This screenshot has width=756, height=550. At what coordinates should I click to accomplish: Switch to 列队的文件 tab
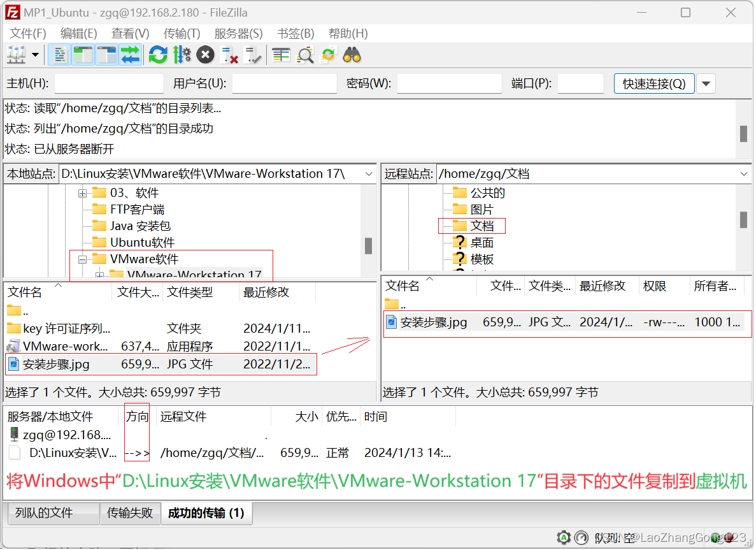[53, 513]
